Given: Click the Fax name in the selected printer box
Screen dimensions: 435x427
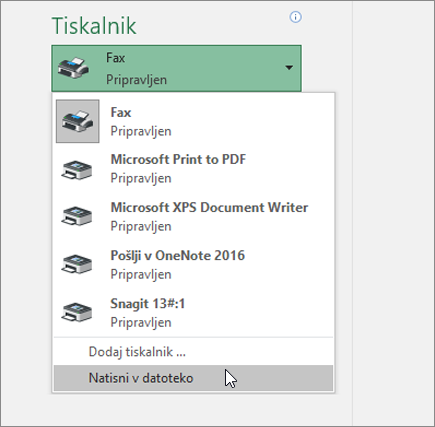Looking at the screenshot, I should (115, 58).
